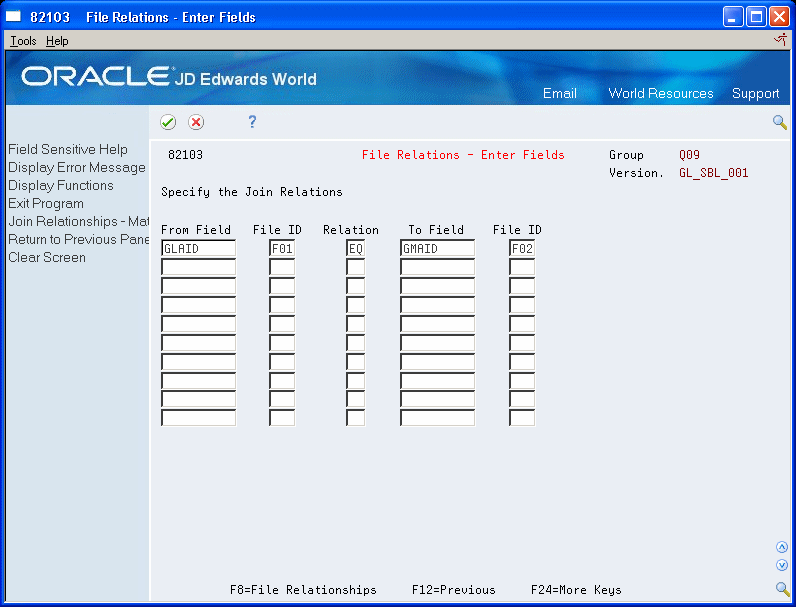Click the last row From Field input
796x607 pixels.
tap(198, 418)
